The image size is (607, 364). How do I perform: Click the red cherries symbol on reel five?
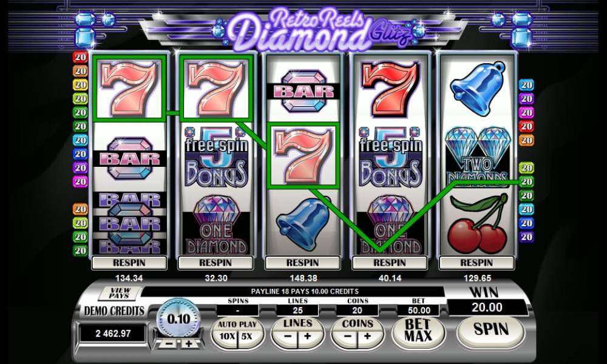click(478, 223)
